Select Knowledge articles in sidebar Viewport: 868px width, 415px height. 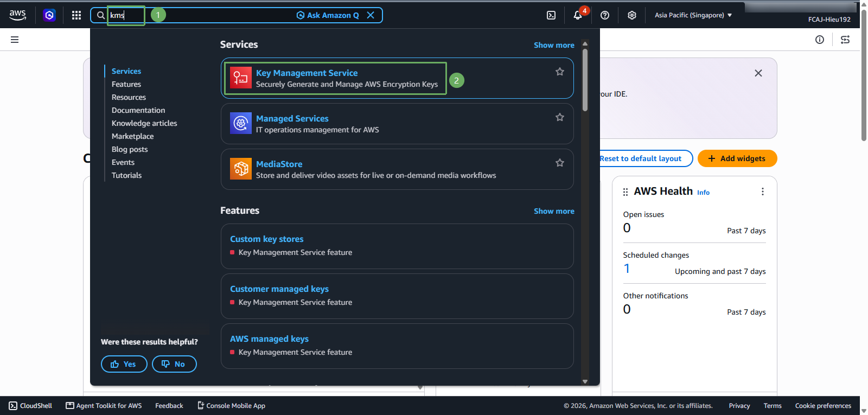(x=144, y=123)
